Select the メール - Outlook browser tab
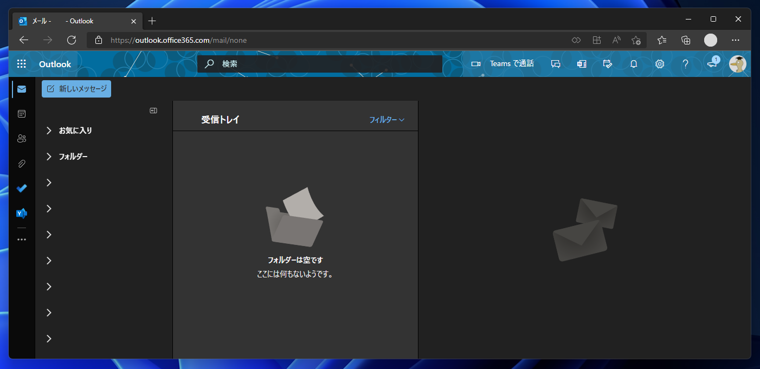This screenshot has width=760, height=369. tap(78, 21)
